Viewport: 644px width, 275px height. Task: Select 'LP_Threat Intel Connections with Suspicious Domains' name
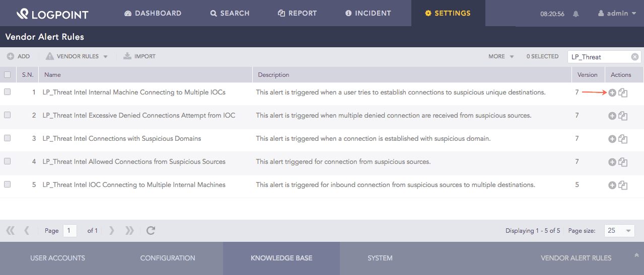point(122,138)
